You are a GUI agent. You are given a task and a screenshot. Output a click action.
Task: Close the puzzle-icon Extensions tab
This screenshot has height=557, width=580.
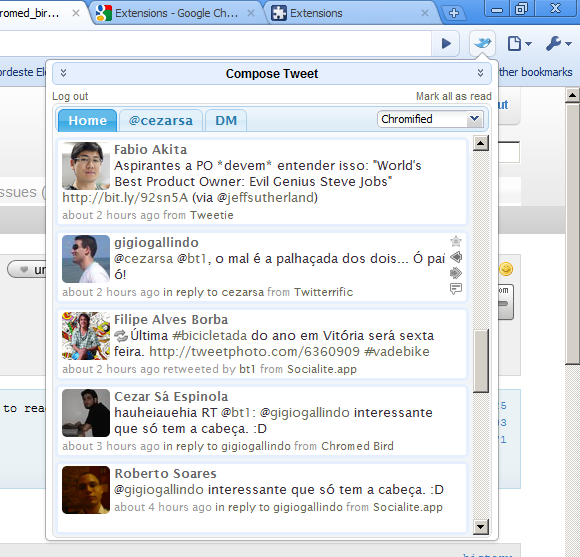click(x=425, y=13)
